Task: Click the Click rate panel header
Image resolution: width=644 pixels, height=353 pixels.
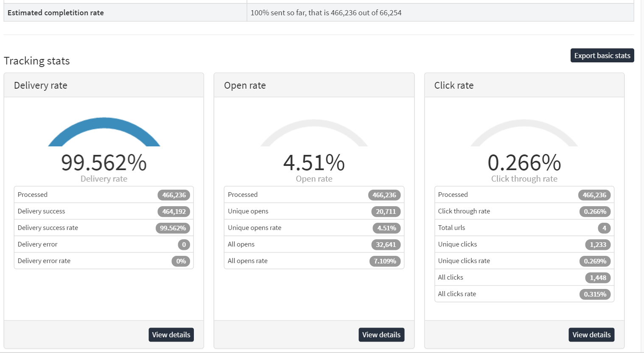Action: pyautogui.click(x=524, y=85)
